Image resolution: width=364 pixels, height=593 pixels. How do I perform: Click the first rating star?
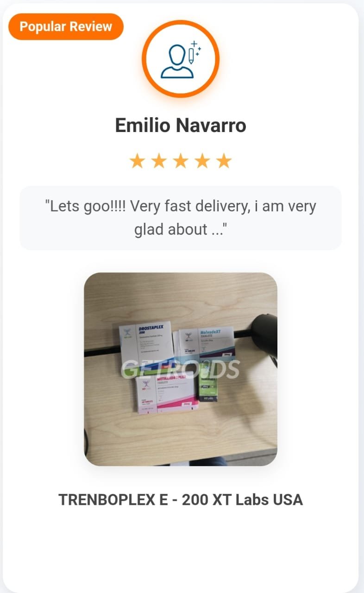click(x=137, y=161)
